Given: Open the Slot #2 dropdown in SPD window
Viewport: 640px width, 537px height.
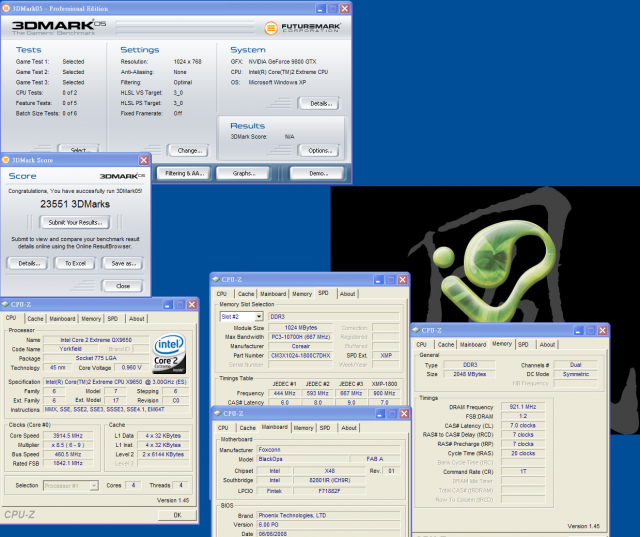Looking at the screenshot, I should [259, 317].
